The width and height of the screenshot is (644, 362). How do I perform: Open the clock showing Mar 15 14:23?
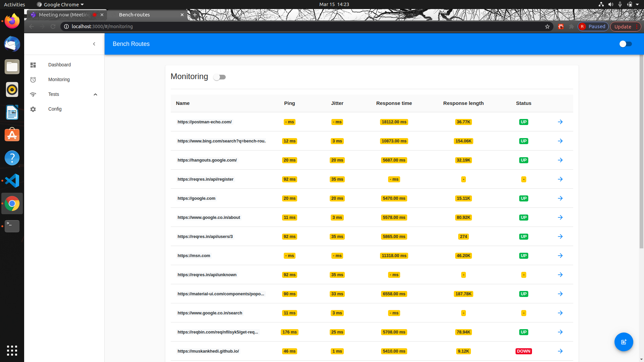pyautogui.click(x=334, y=4)
